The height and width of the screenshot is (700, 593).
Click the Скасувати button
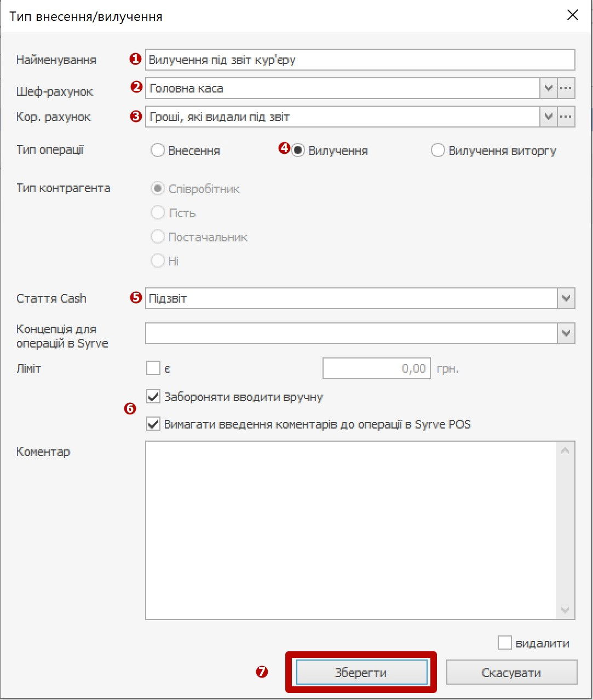(511, 673)
